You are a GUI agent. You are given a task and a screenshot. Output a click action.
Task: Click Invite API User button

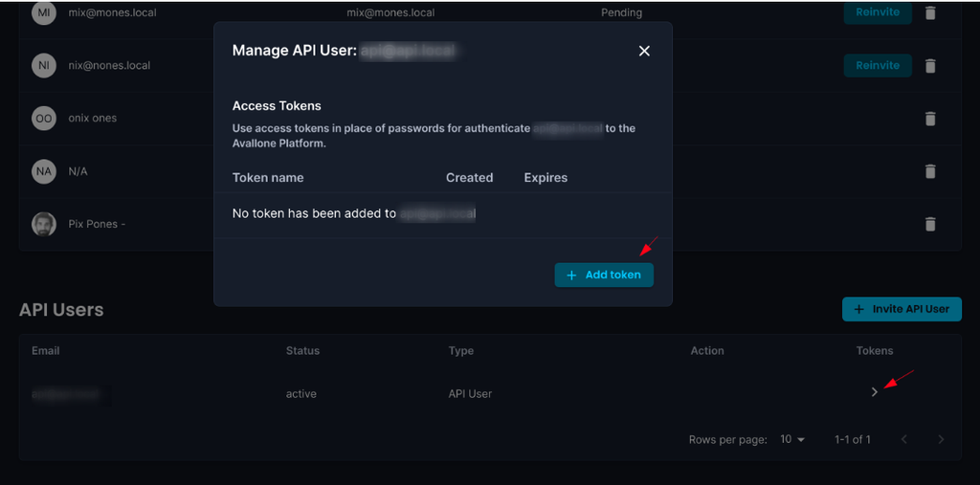coord(902,309)
